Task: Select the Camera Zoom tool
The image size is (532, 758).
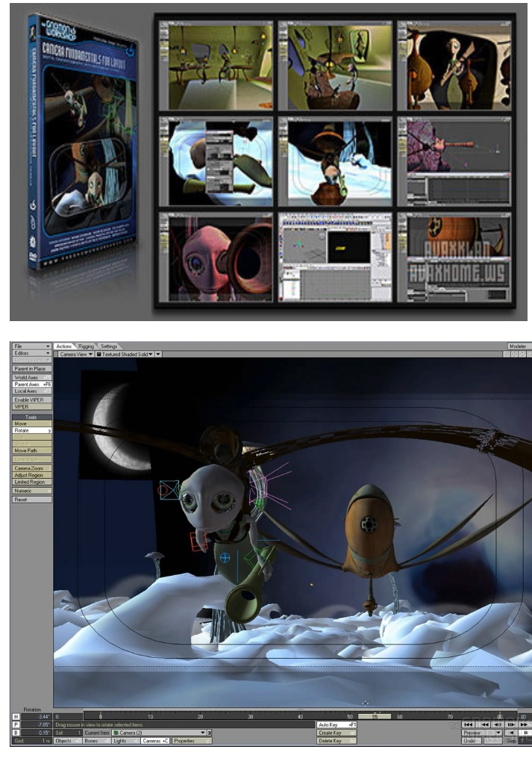Action: 32,468
